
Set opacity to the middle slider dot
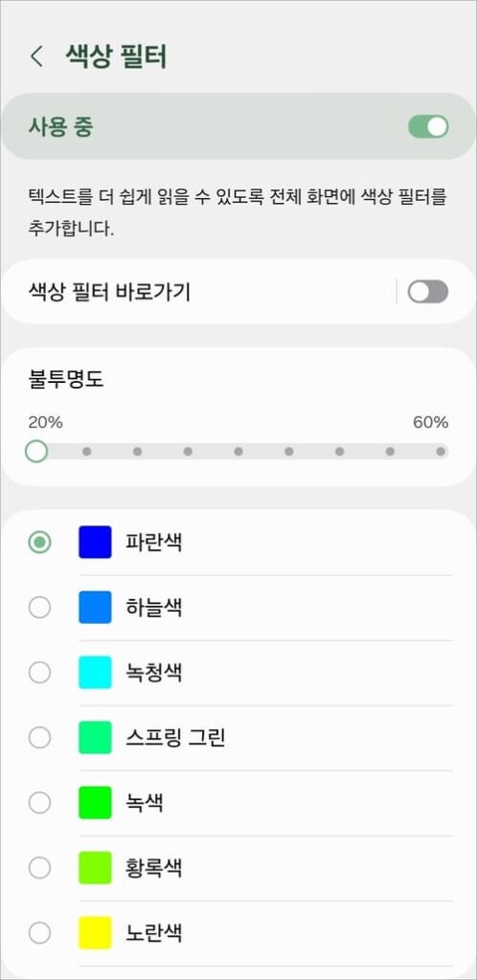pos(238,452)
